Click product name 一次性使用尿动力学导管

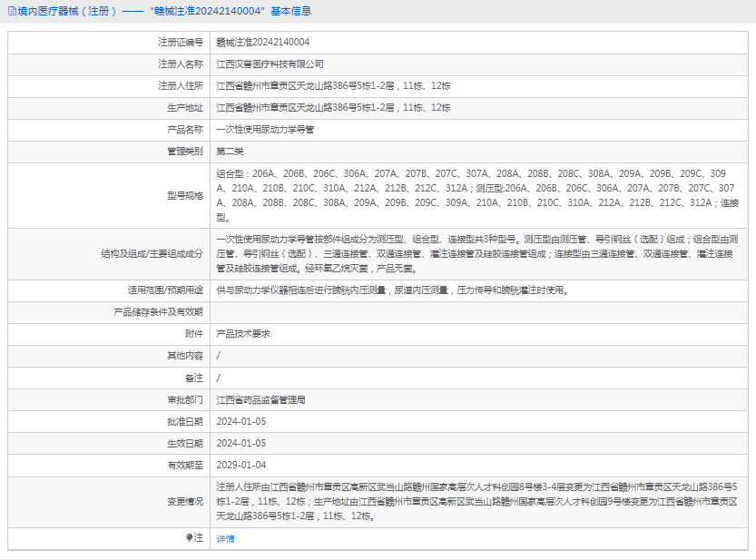265,129
